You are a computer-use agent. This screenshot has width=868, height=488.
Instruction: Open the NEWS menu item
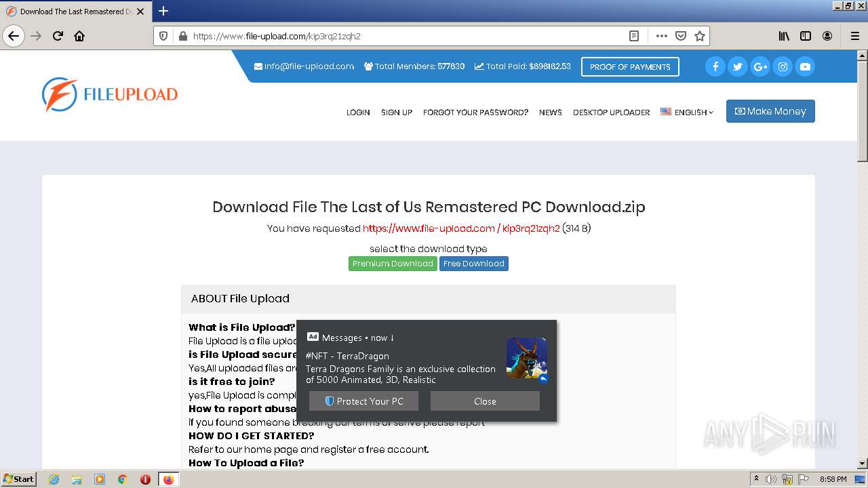tap(551, 113)
